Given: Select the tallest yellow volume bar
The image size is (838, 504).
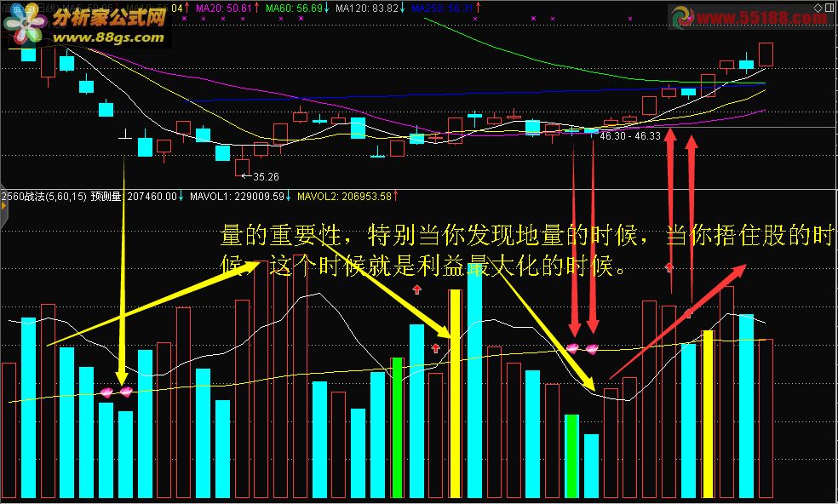Looking at the screenshot, I should pos(456,393).
